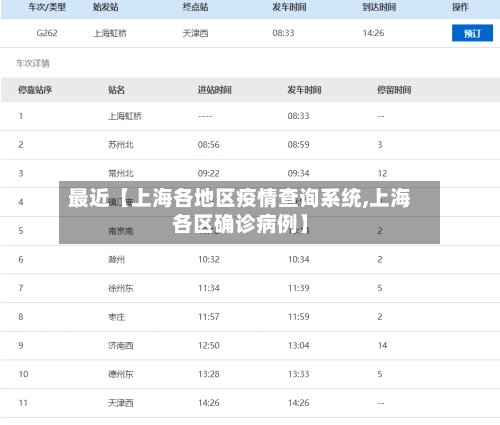Click stop sequence number 10 beside 德州东

(23, 374)
